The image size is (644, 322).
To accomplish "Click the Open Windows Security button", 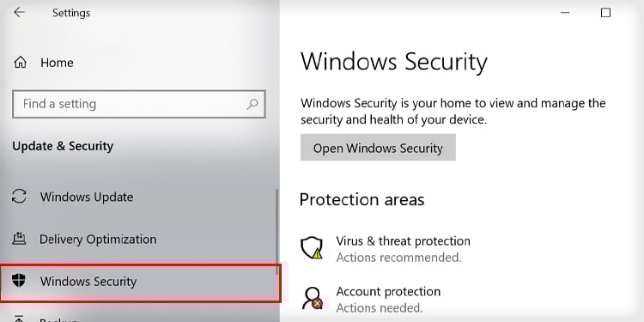I will pyautogui.click(x=378, y=148).
